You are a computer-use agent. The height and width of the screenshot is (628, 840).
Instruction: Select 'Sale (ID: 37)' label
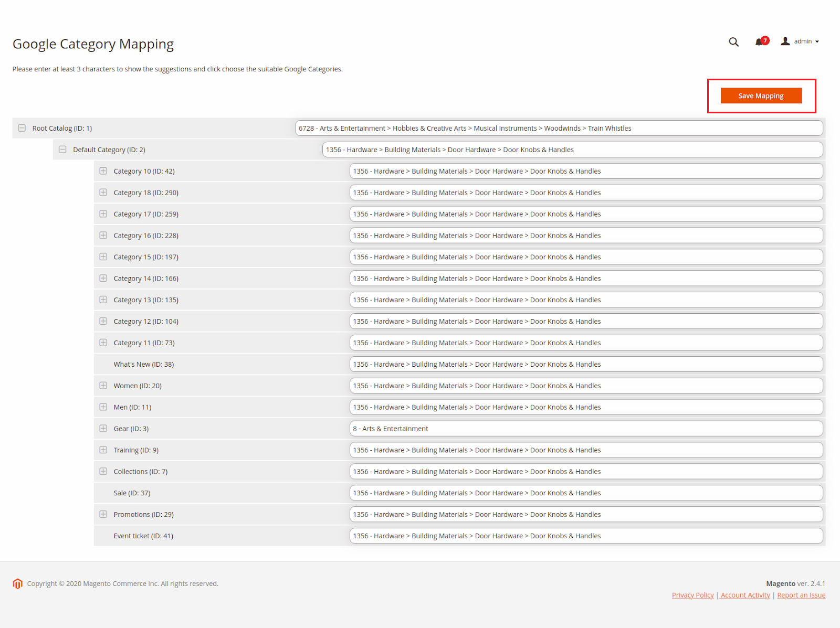tap(132, 493)
